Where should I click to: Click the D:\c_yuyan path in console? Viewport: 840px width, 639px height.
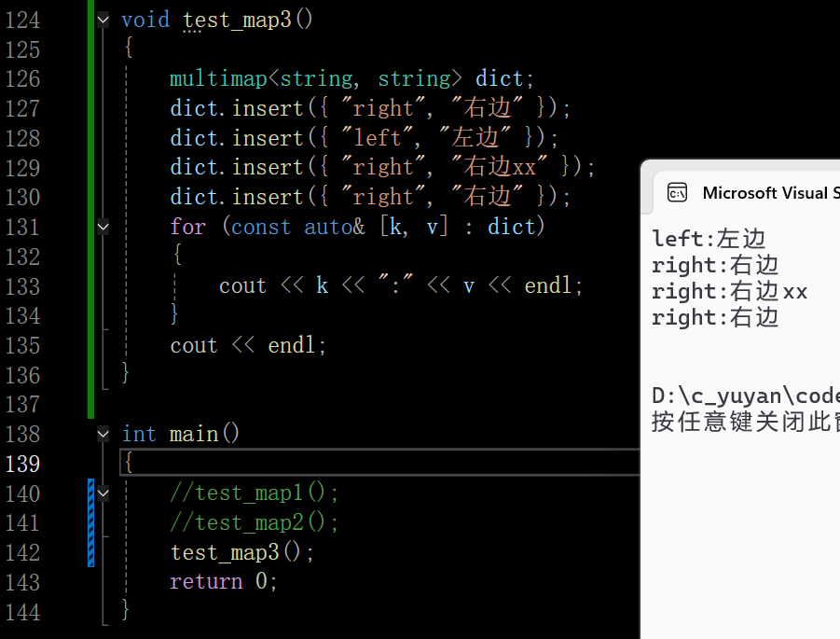(745, 396)
